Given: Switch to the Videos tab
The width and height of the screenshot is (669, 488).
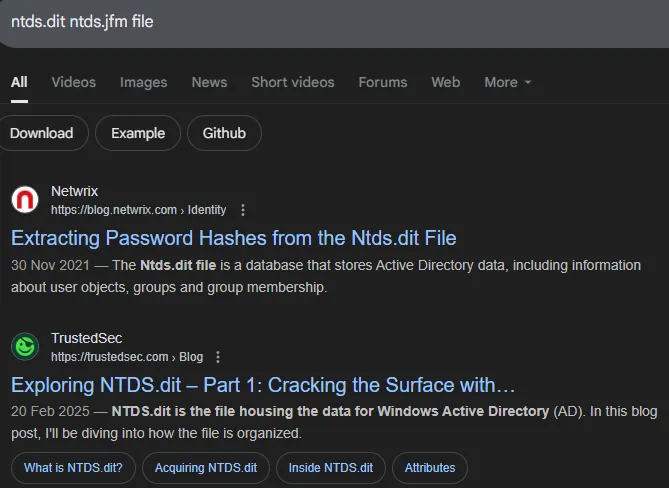Looking at the screenshot, I should coord(74,82).
